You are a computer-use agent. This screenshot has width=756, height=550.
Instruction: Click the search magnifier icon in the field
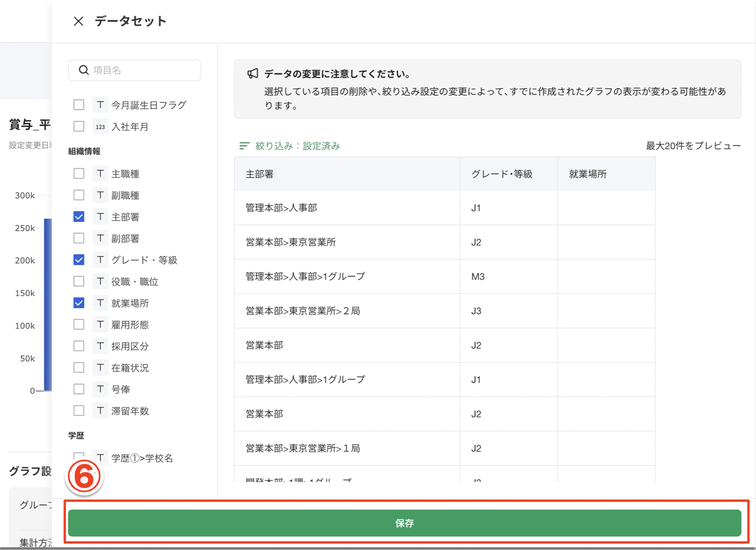pos(84,70)
